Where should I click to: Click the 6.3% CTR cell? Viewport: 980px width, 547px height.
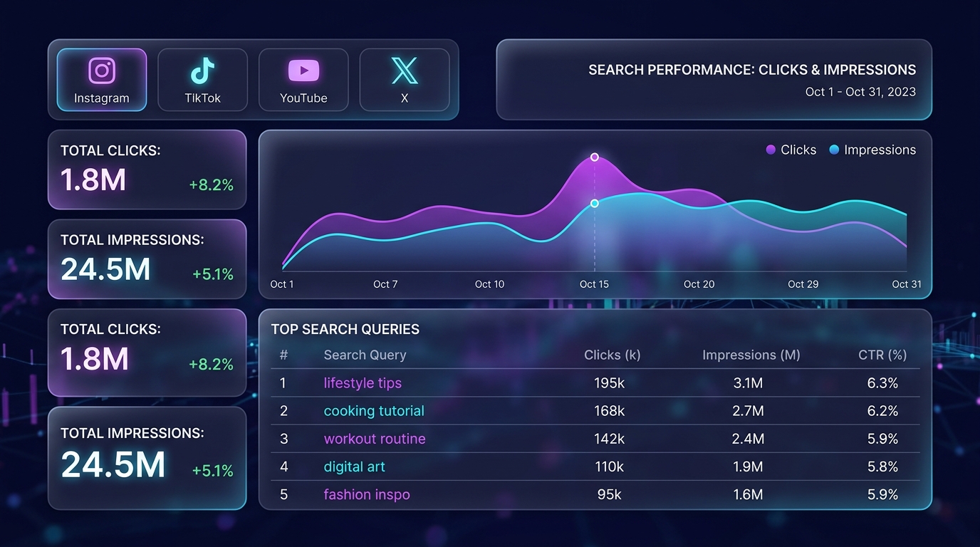point(882,383)
